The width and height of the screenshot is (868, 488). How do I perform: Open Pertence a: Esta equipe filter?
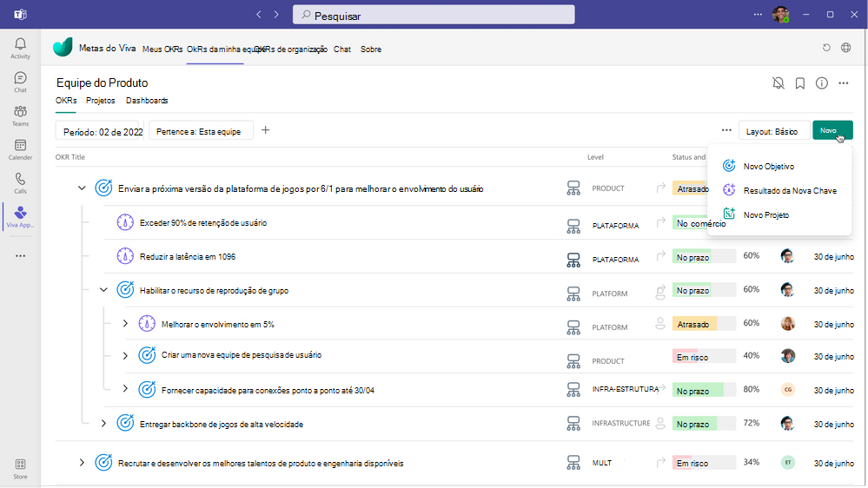[201, 131]
